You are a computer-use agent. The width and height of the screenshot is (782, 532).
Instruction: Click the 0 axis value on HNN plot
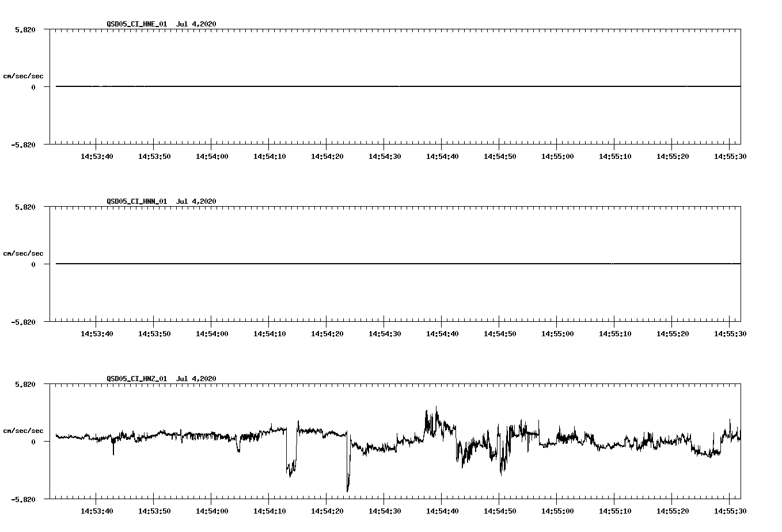[33, 264]
